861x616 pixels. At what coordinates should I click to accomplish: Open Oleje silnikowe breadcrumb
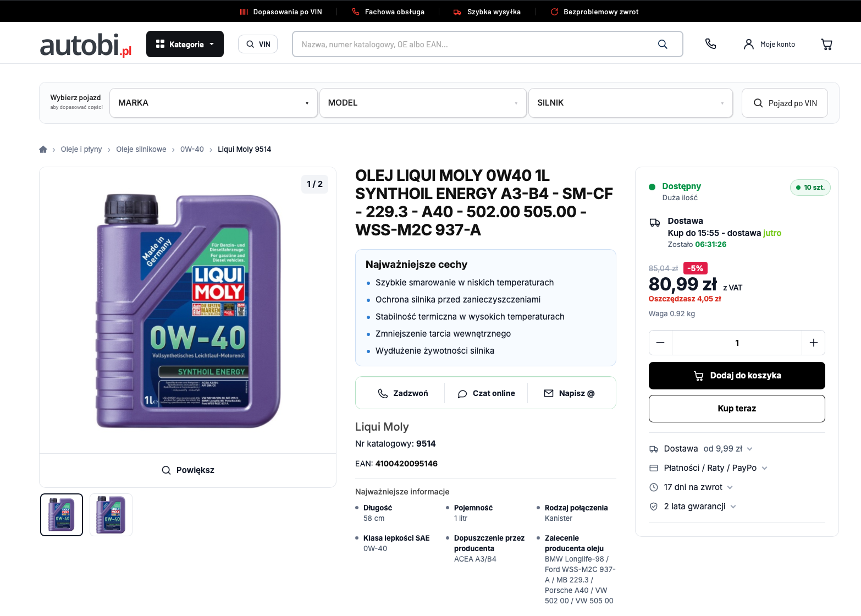141,149
